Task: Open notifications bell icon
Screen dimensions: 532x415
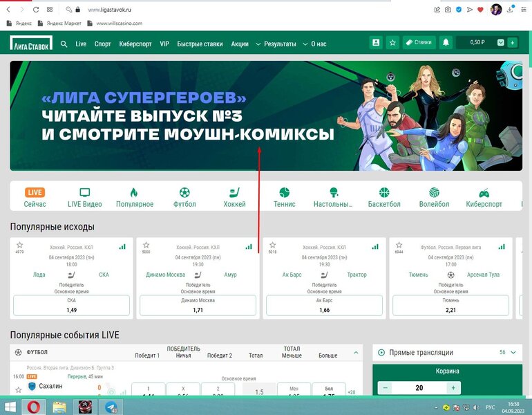Action: tap(446, 42)
